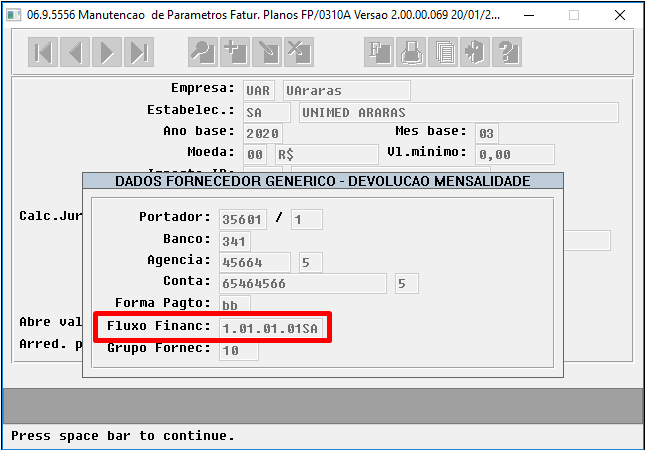Go to next record arrow icon
Screen dimensions: 647x450
[x=107, y=52]
